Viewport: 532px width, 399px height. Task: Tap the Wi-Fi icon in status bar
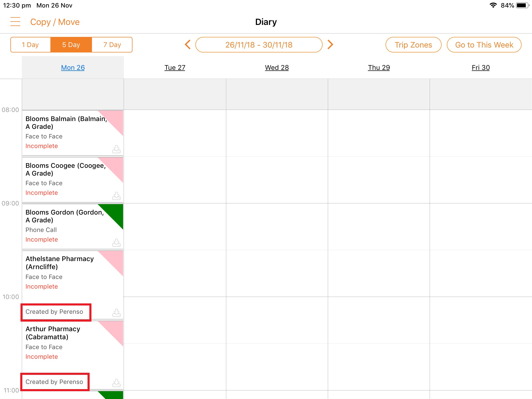pyautogui.click(x=493, y=5)
